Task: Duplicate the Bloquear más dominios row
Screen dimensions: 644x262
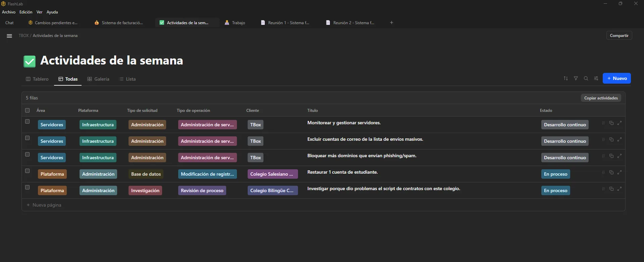Action: pos(611,156)
